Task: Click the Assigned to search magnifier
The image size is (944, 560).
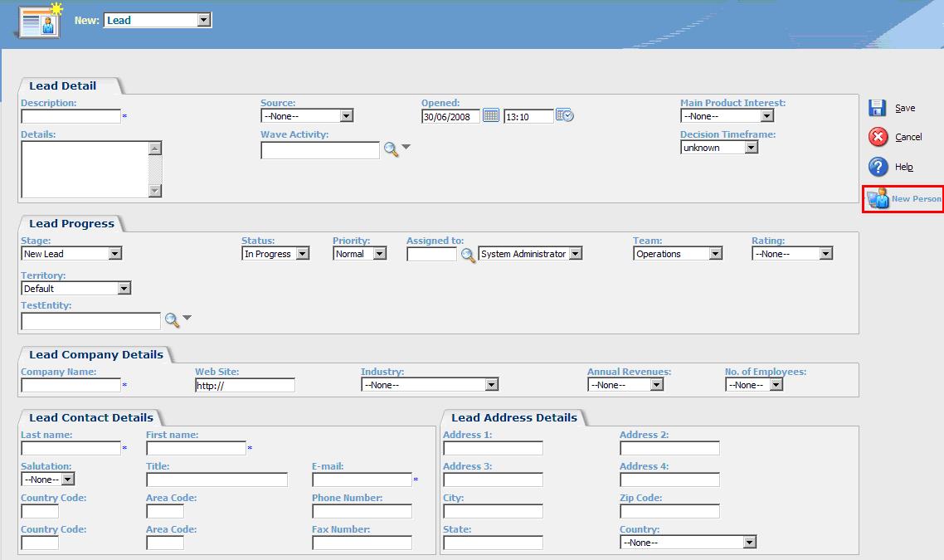Action: coord(468,256)
